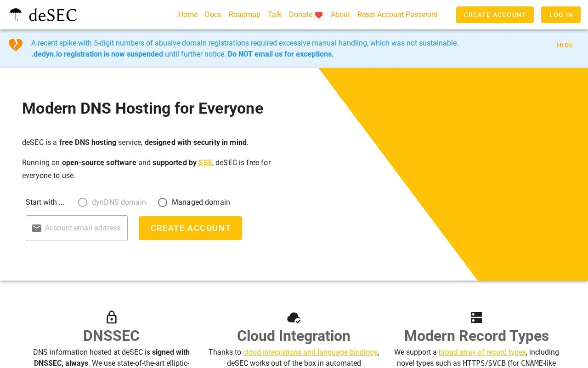Click the server icon above Modern Record Types

476,317
